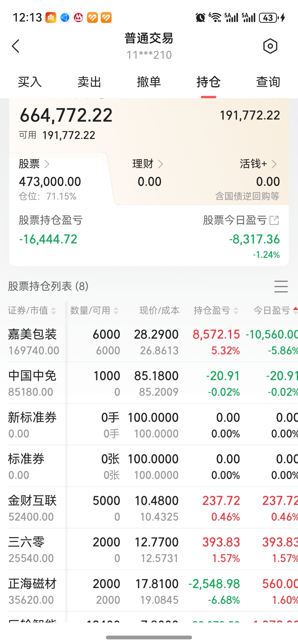Tap the 现价/成本 column header
Screen dimensions: 298x644
(x=159, y=310)
